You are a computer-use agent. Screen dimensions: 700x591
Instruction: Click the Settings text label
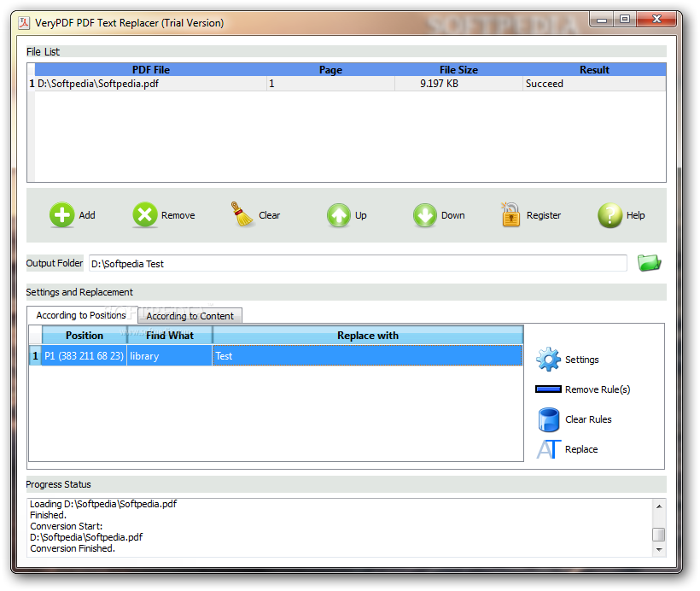tap(582, 360)
